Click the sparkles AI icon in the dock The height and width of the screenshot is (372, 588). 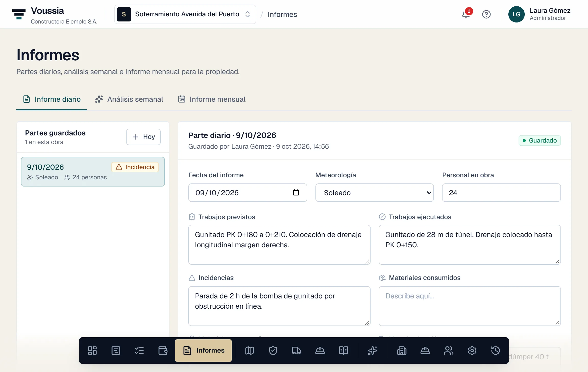click(x=373, y=351)
